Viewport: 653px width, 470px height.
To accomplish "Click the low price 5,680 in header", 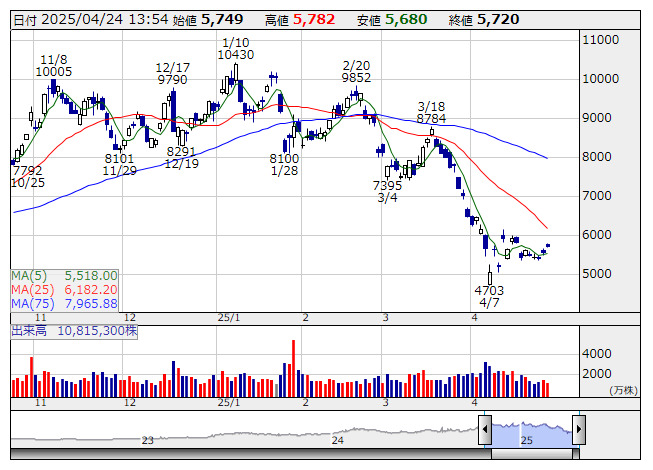I will coord(406,20).
